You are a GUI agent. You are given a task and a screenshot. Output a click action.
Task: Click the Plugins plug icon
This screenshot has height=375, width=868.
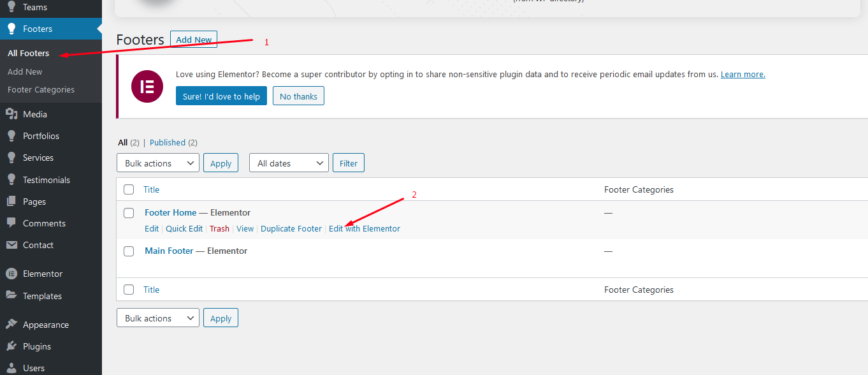(11, 346)
